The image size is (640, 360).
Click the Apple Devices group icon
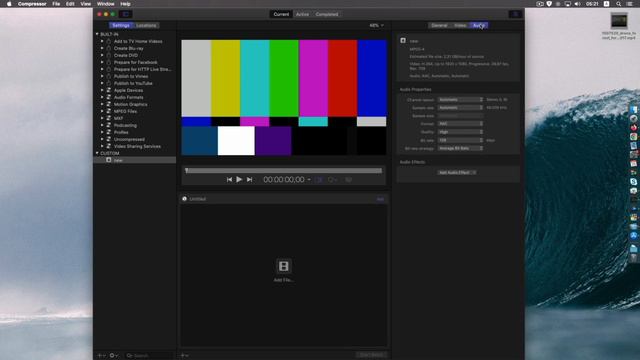pyautogui.click(x=109, y=90)
